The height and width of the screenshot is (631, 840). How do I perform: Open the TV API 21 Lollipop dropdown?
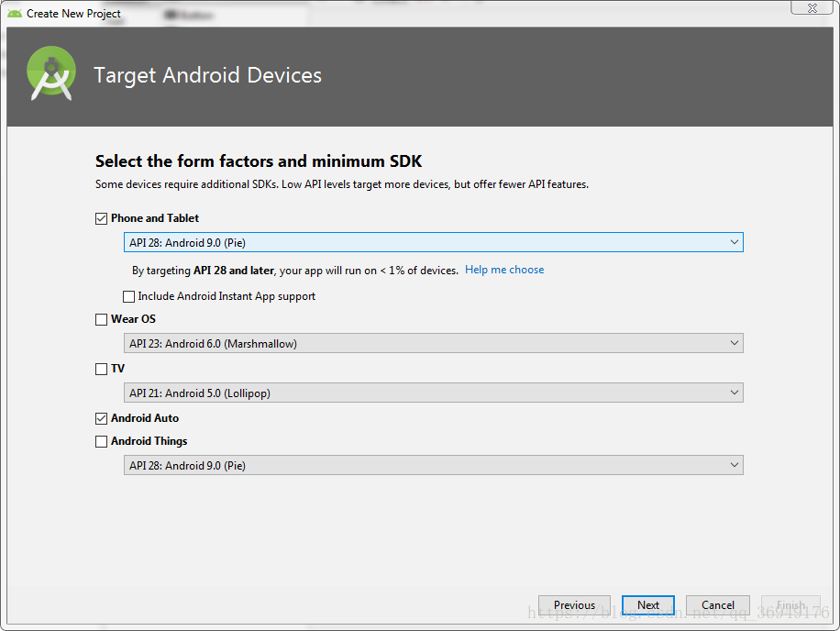pyautogui.click(x=434, y=393)
